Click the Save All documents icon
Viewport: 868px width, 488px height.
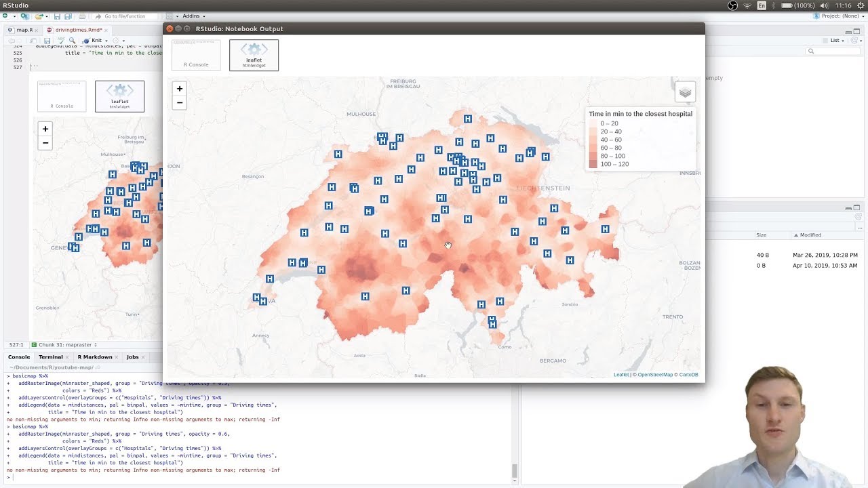tap(68, 16)
